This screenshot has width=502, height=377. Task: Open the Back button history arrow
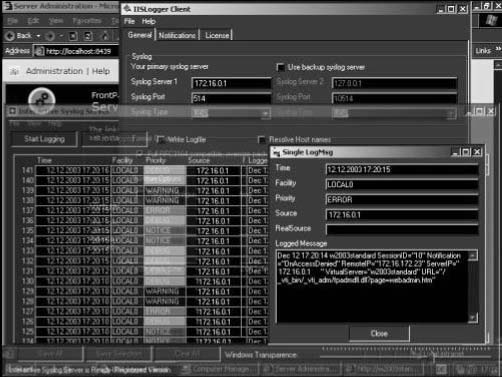tap(38, 36)
